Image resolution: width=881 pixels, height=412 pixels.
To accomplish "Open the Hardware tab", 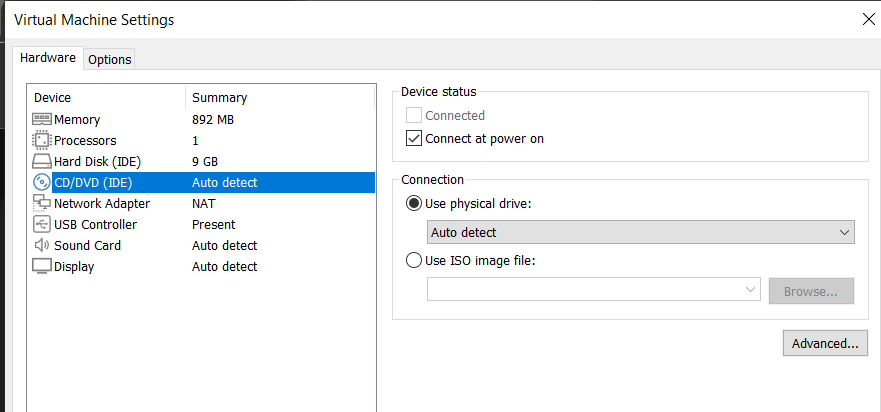I will coord(48,58).
